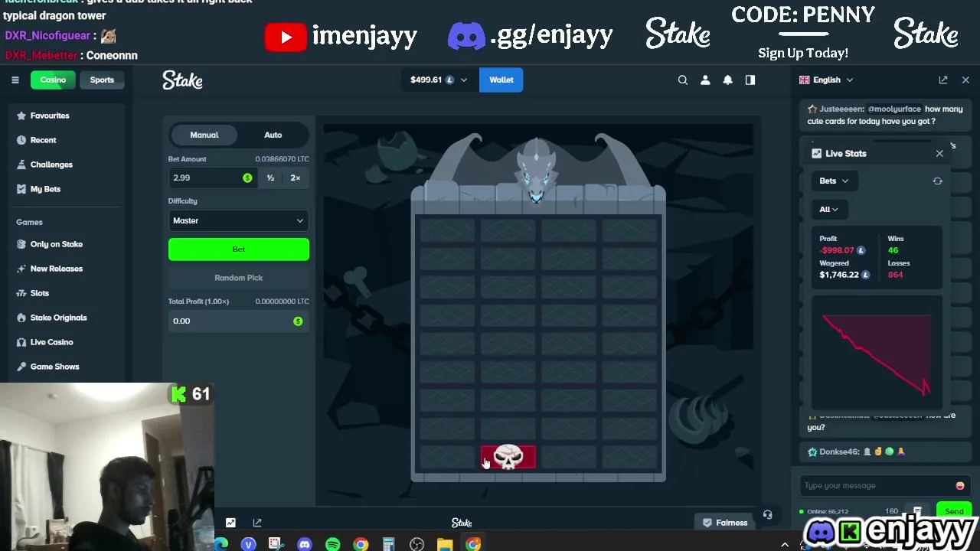The width and height of the screenshot is (980, 551).
Task: Click the Wagered value $1,746.22
Action: [x=839, y=275]
